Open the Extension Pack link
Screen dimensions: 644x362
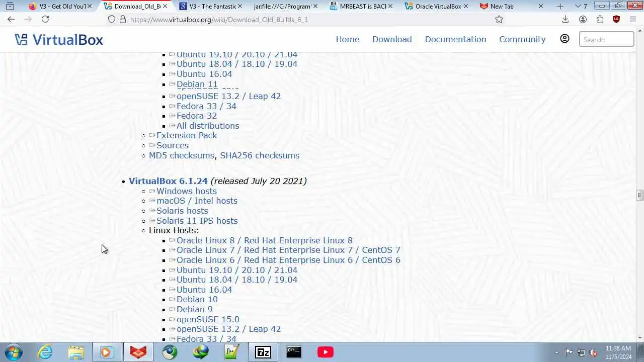(x=187, y=135)
